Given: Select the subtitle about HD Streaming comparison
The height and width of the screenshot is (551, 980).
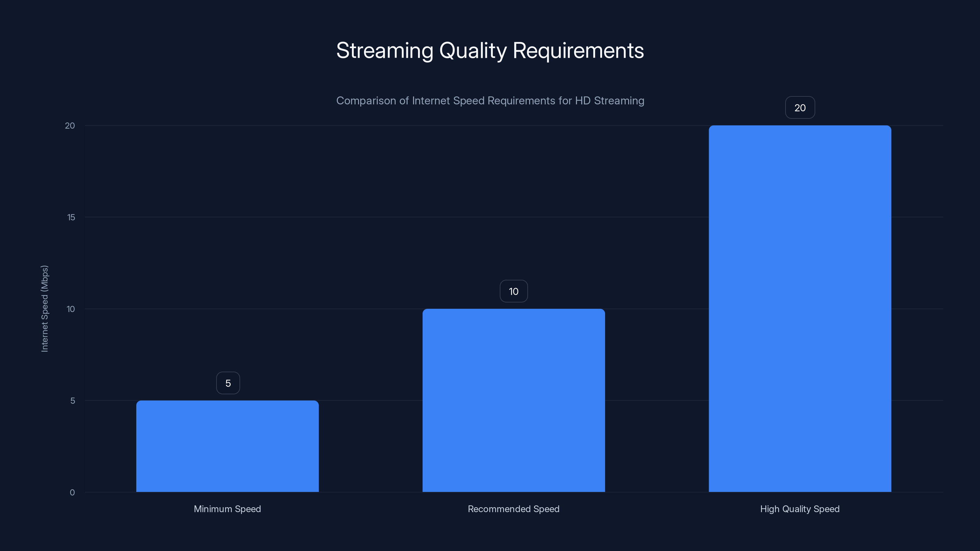Looking at the screenshot, I should [490, 101].
